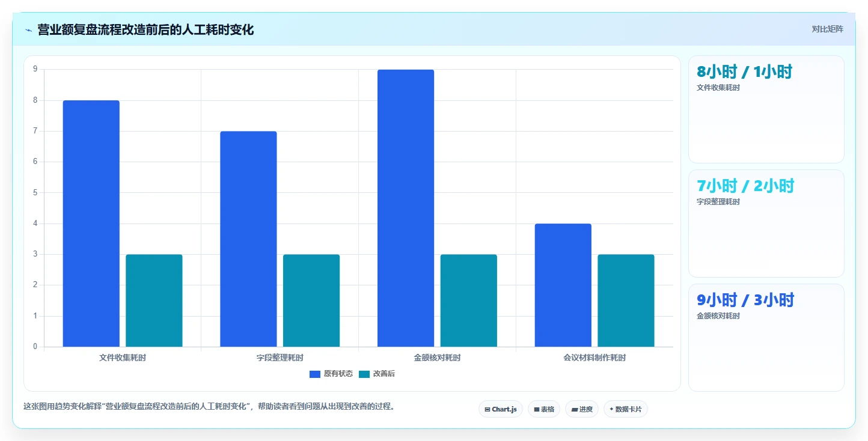Click the 字段整理耗时 x-axis label
The height and width of the screenshot is (441, 868).
tap(280, 357)
